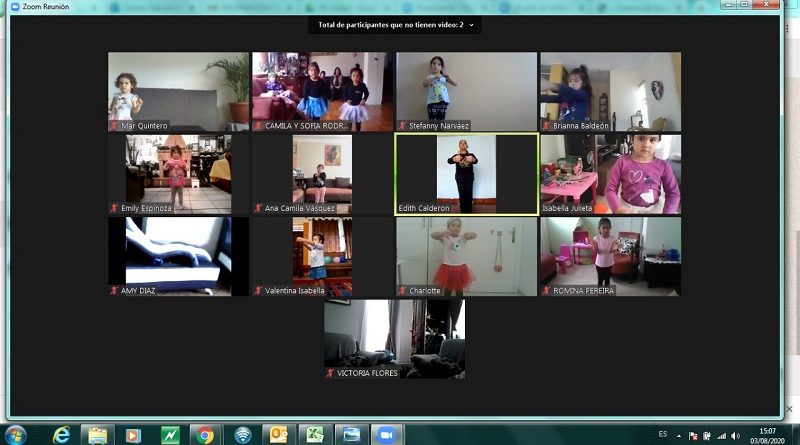Image resolution: width=800 pixels, height=445 pixels.
Task: Open the Zoom app in the taskbar
Action: point(382,435)
